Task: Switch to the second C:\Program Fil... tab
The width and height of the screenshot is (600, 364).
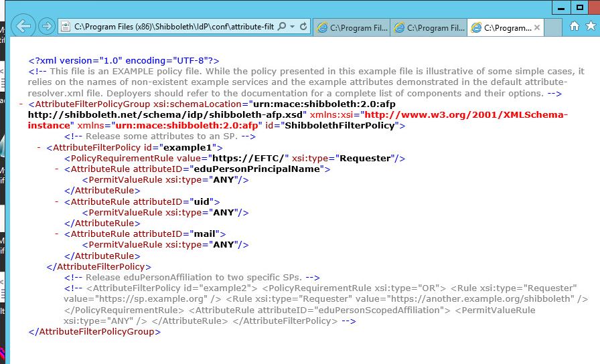Action: click(429, 27)
